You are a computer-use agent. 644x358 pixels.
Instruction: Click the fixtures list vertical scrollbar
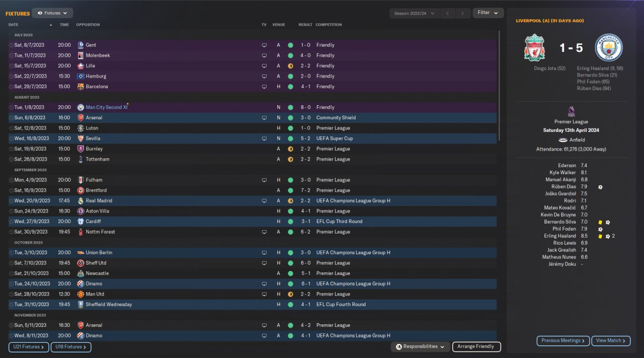[499, 86]
